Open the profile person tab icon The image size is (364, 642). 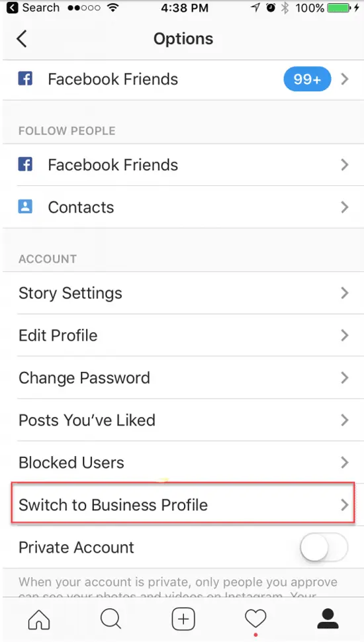[x=328, y=618]
